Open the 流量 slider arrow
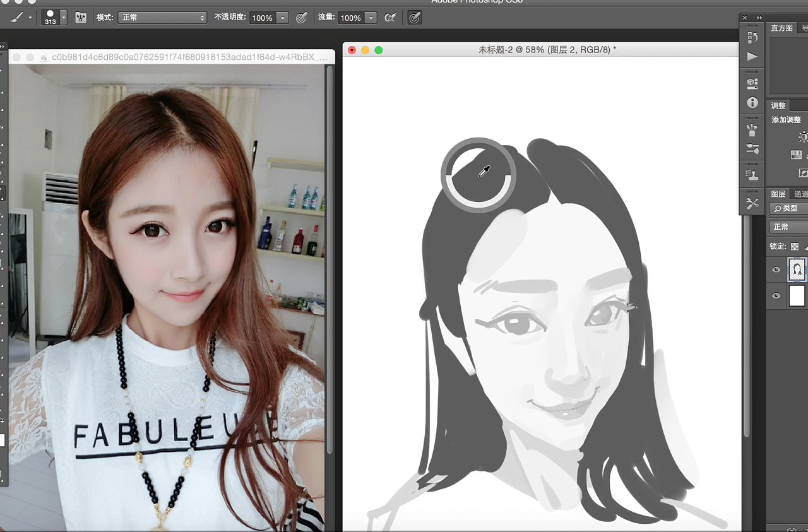 tap(371, 18)
